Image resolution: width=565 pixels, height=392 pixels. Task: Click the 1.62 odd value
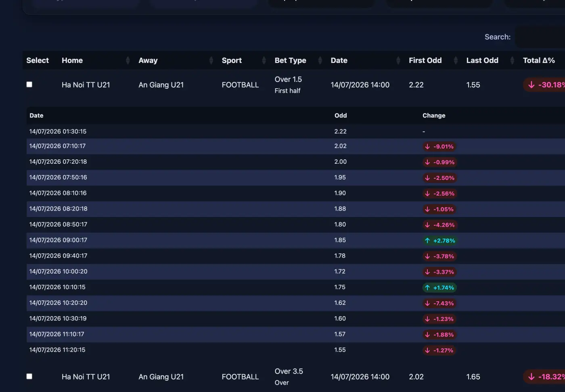(340, 303)
